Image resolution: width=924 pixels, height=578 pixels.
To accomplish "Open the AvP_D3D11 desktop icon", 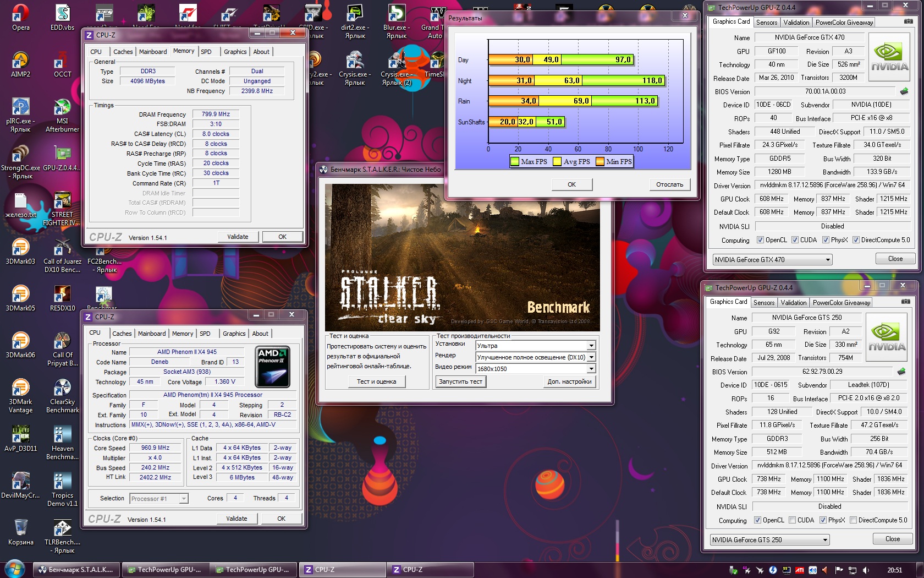I will coord(21,439).
